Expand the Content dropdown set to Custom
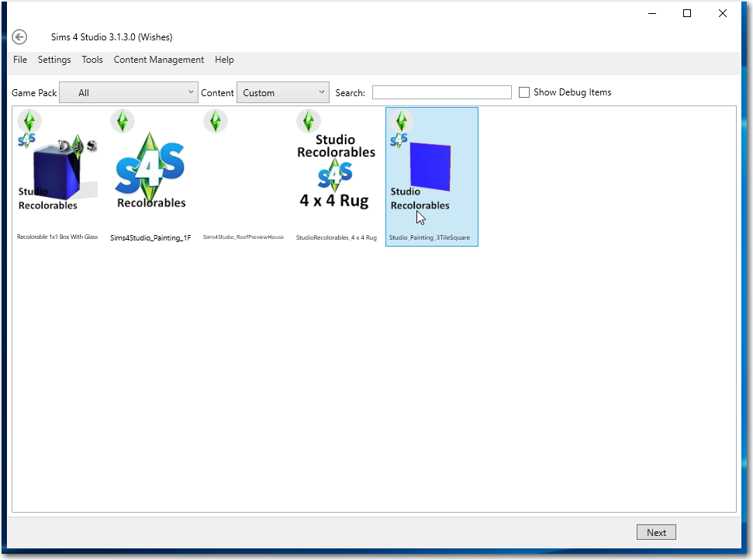The width and height of the screenshot is (753, 560). pyautogui.click(x=283, y=93)
